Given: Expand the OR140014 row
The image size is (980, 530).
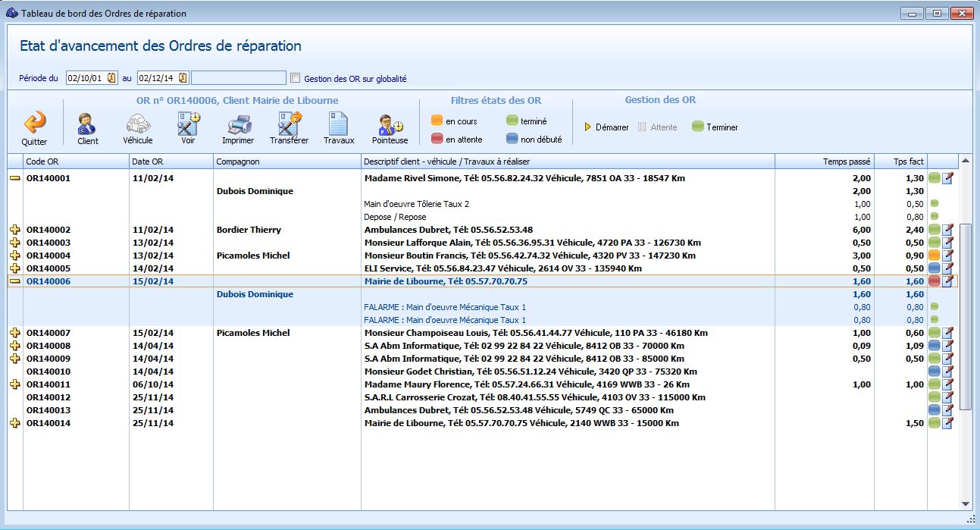Looking at the screenshot, I should 14,423.
